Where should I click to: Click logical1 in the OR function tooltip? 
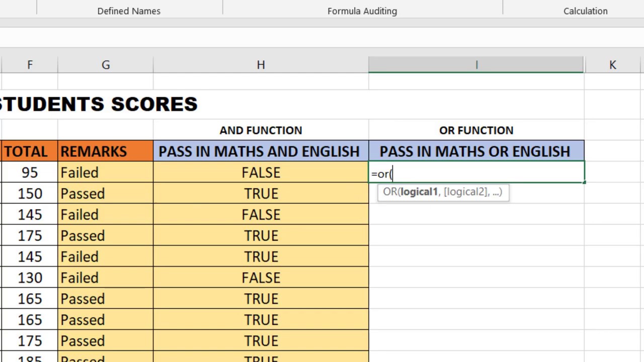(420, 192)
